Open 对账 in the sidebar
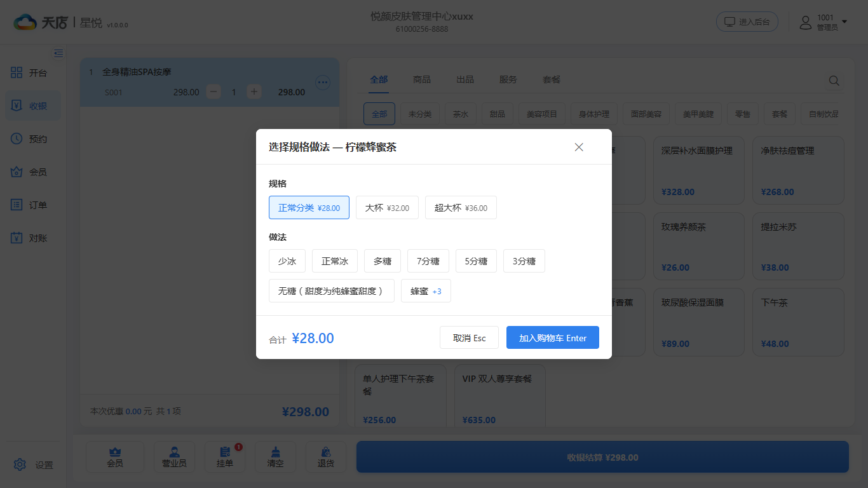The image size is (868, 488). pyautogui.click(x=33, y=238)
